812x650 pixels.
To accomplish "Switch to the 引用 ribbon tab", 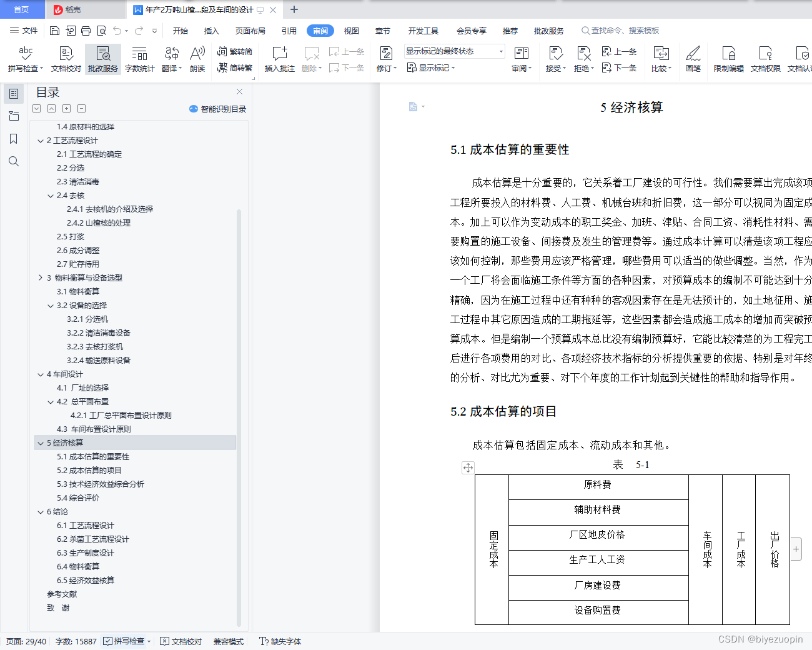I will [x=289, y=31].
